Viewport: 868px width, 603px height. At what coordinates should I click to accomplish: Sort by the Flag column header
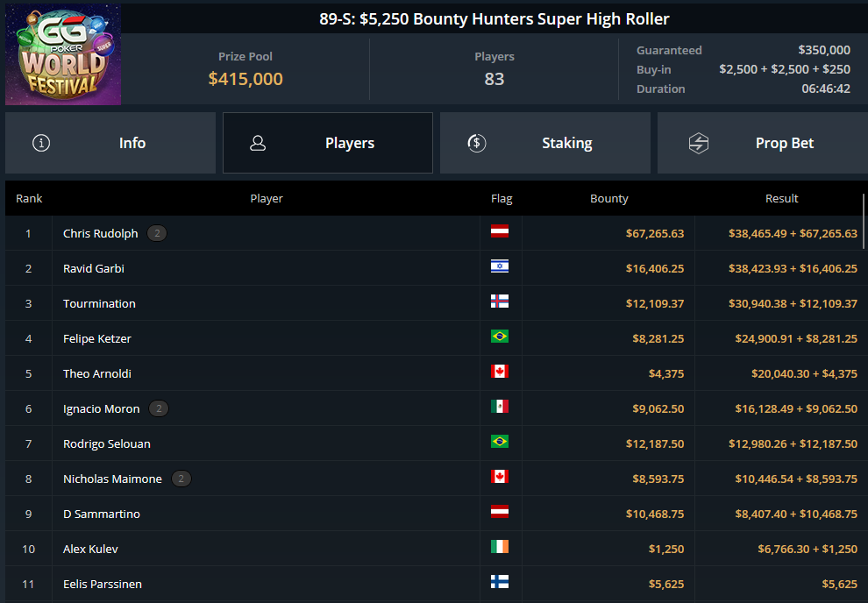click(502, 199)
